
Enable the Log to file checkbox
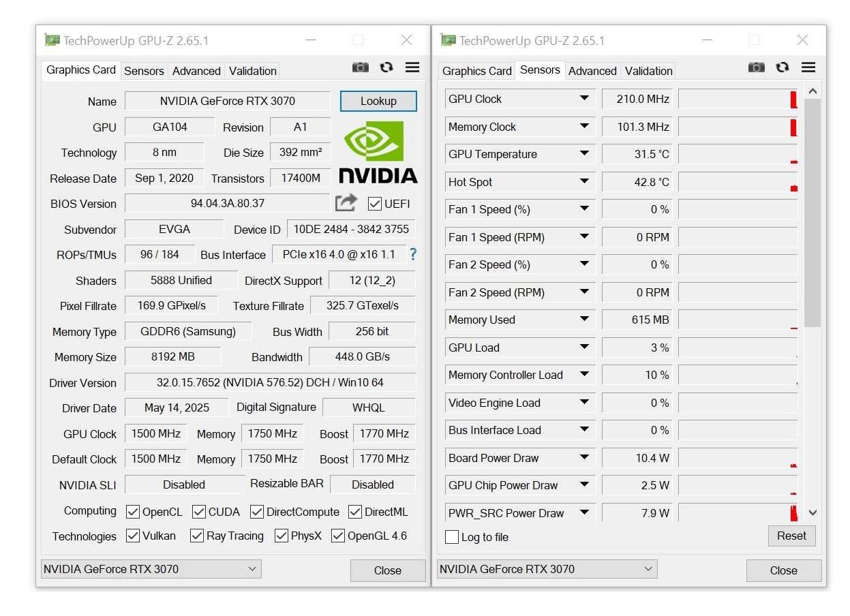click(x=452, y=537)
